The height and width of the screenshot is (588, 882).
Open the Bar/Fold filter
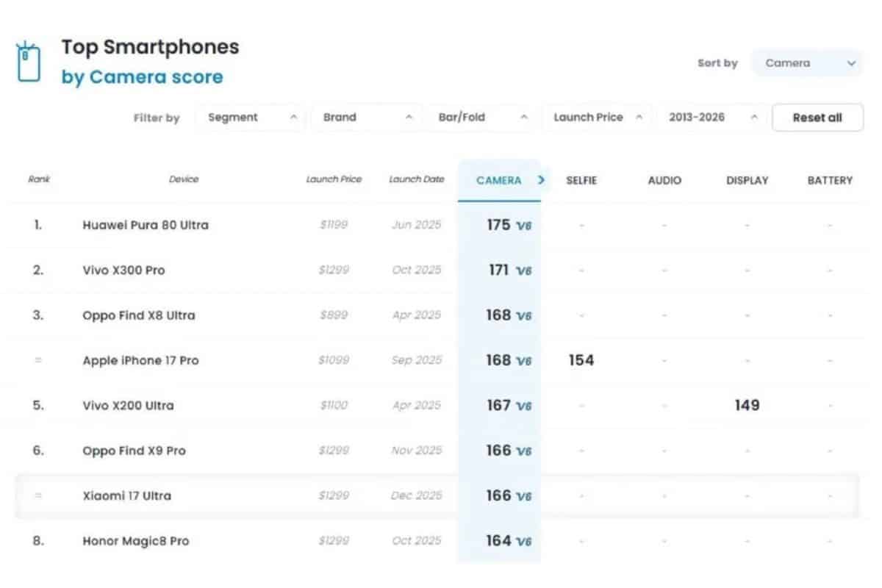483,118
